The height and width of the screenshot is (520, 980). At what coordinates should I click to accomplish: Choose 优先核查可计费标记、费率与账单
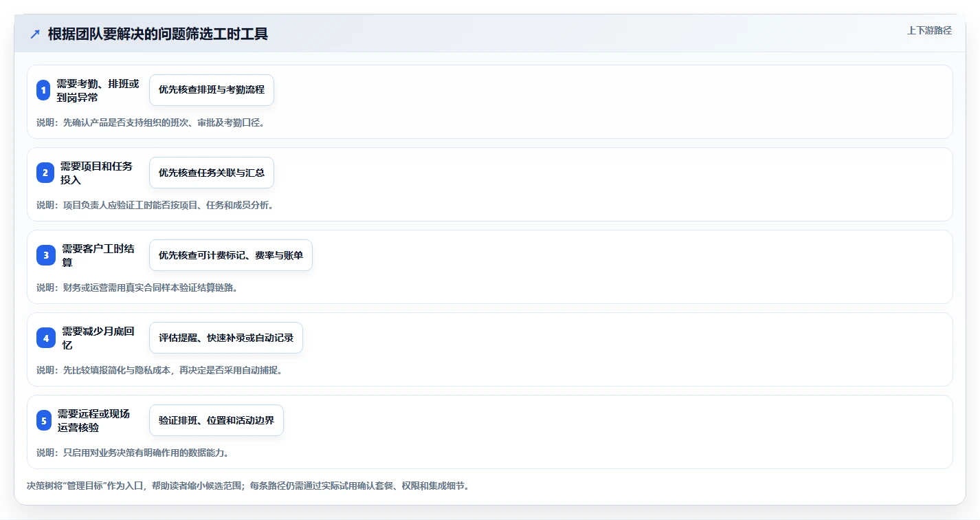[231, 255]
